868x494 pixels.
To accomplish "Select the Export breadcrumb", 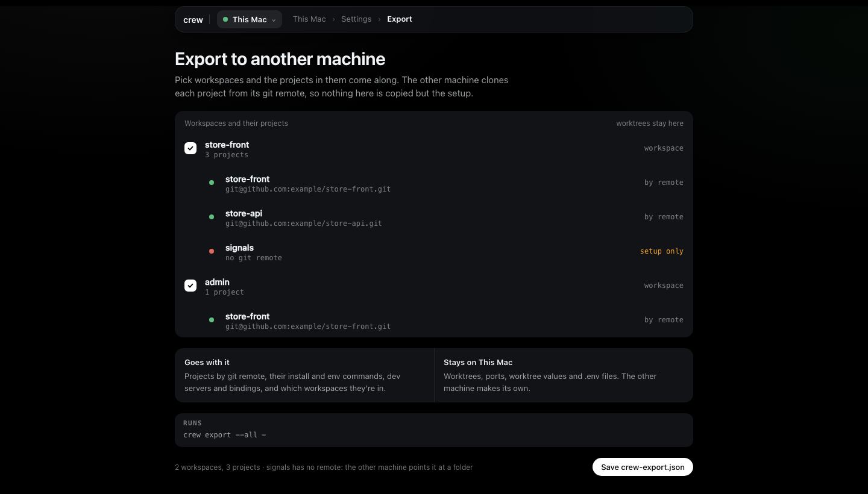I will click(x=400, y=19).
